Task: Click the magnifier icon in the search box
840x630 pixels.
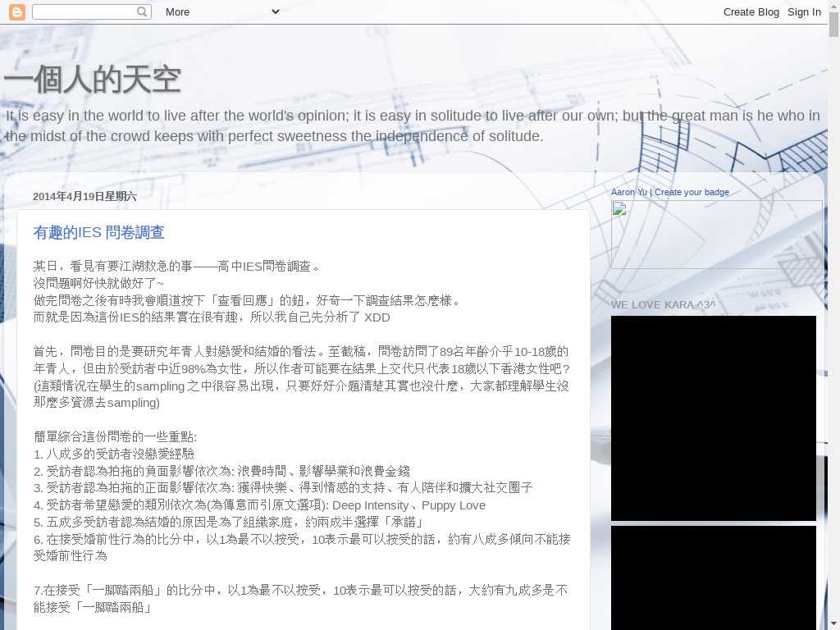Action: click(x=143, y=11)
